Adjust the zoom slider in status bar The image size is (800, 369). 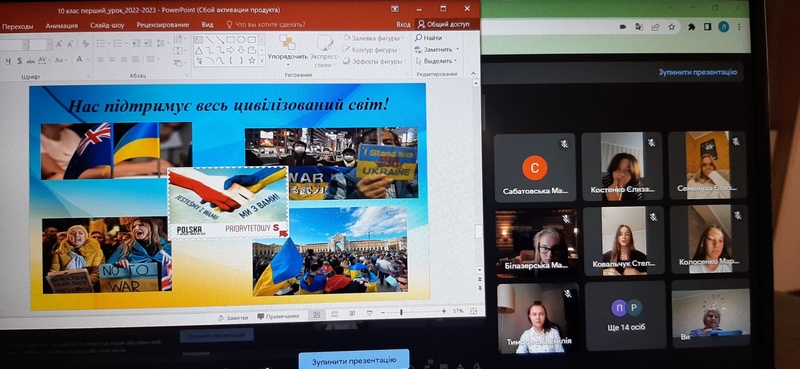coord(401,312)
